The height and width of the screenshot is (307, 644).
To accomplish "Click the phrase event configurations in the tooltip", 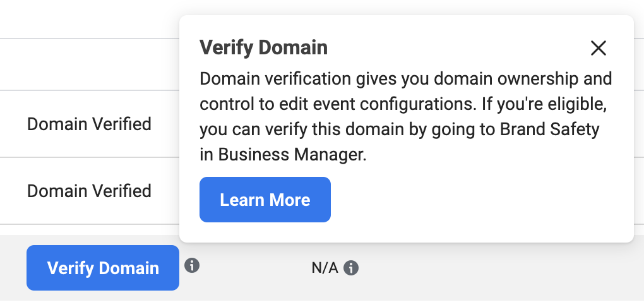I will point(392,105).
